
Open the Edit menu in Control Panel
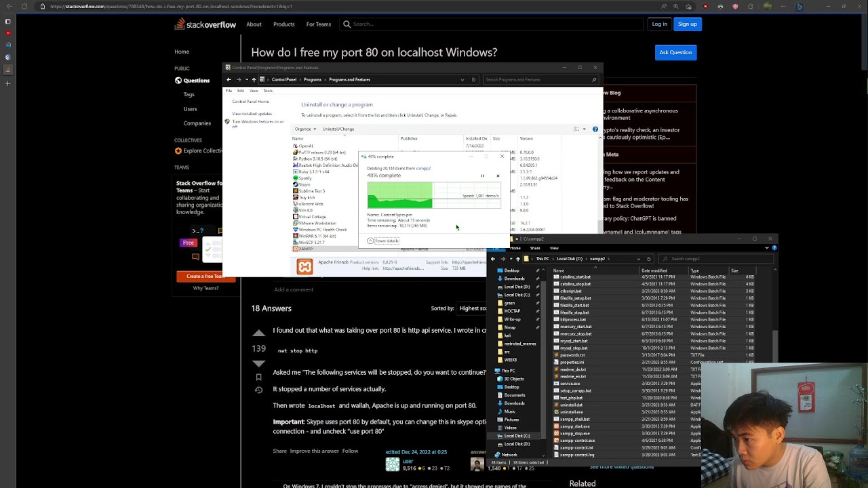coord(241,91)
